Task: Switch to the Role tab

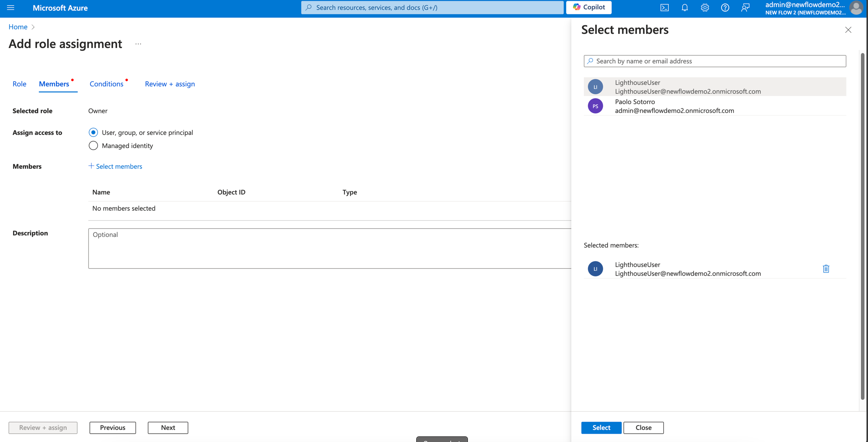Action: pyautogui.click(x=19, y=84)
